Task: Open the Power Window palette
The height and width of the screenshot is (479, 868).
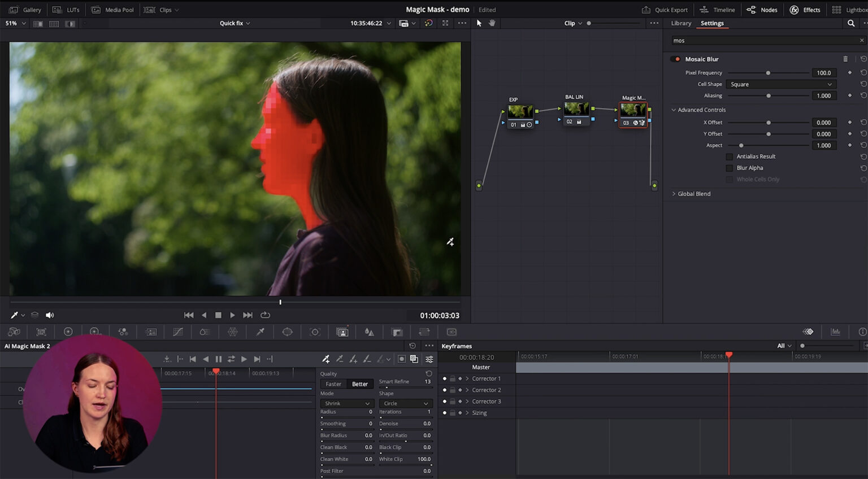Action: click(287, 332)
